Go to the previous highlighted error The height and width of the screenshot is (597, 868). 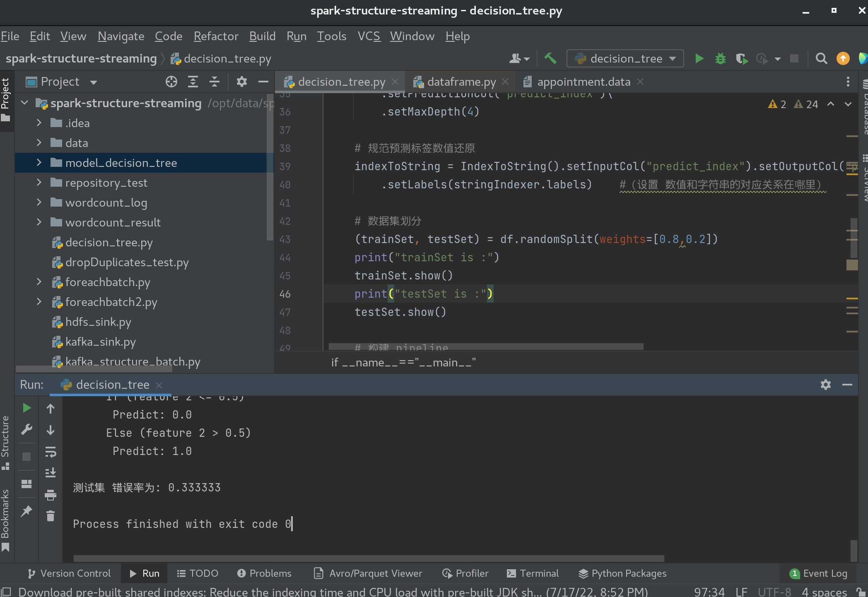831,104
